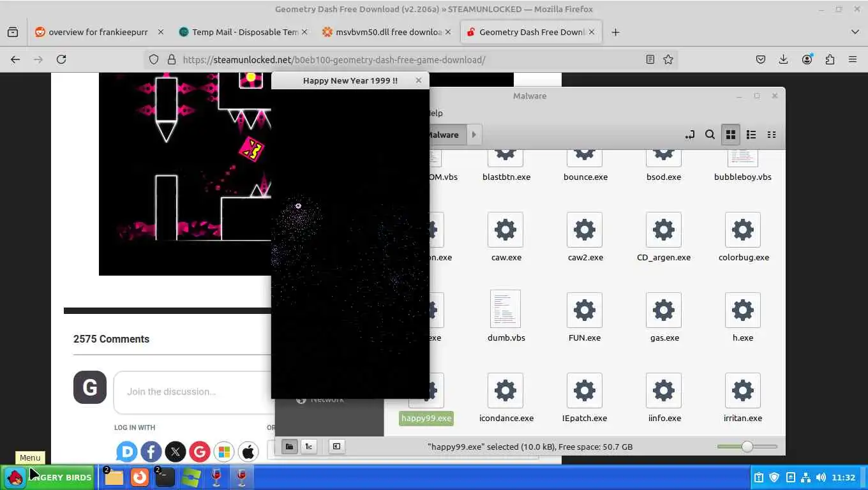
Task: Toggle location entry in Malware file manager
Action: click(x=690, y=135)
